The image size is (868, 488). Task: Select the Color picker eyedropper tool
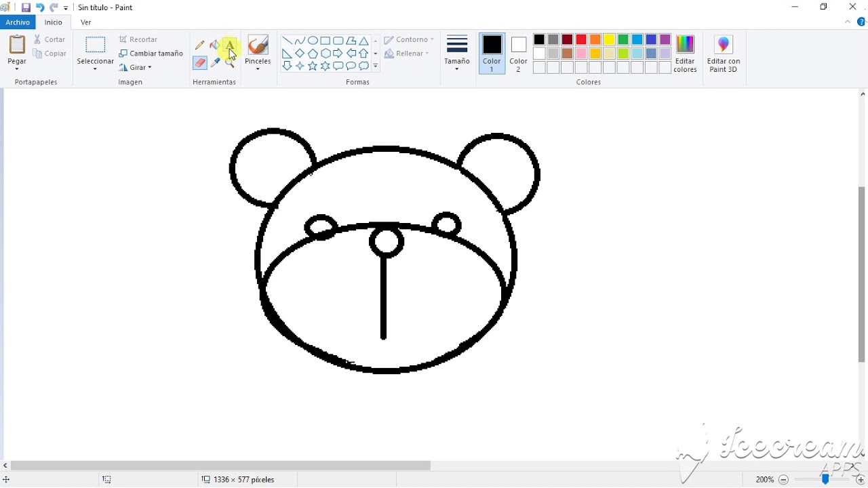click(x=215, y=62)
